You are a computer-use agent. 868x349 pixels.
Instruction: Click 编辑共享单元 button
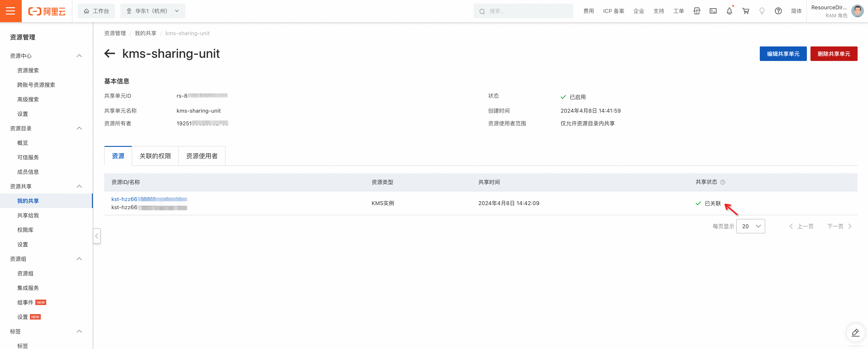pyautogui.click(x=783, y=54)
